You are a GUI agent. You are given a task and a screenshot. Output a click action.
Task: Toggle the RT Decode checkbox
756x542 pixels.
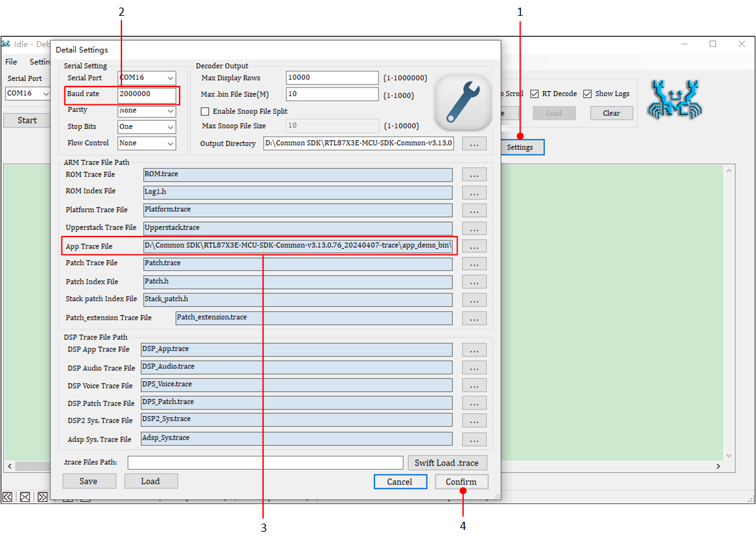[x=535, y=94]
